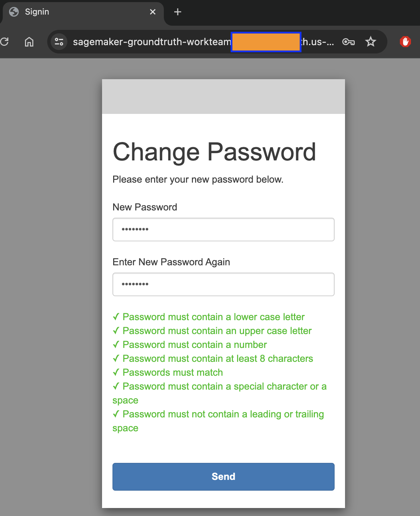
Task: Close the Signin tab
Action: tap(153, 12)
